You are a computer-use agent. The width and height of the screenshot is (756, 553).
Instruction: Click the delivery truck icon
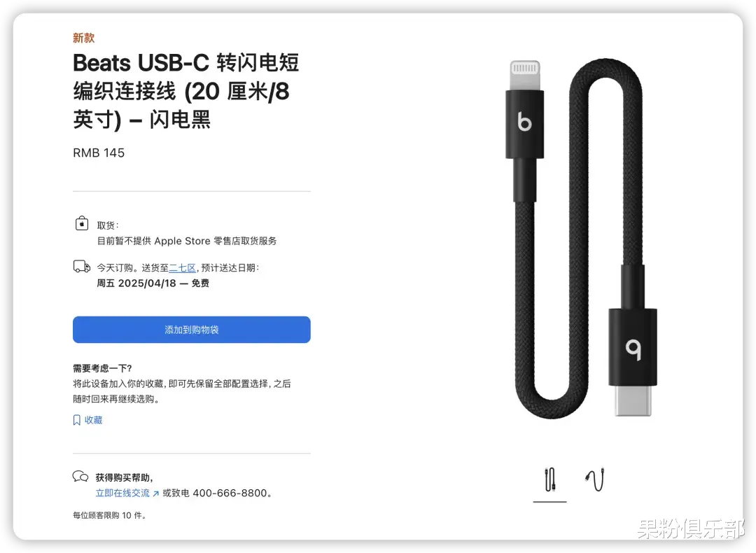[81, 267]
